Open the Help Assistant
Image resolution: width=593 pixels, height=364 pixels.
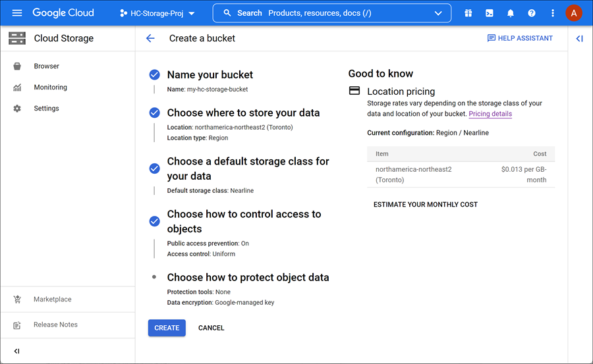tap(520, 38)
